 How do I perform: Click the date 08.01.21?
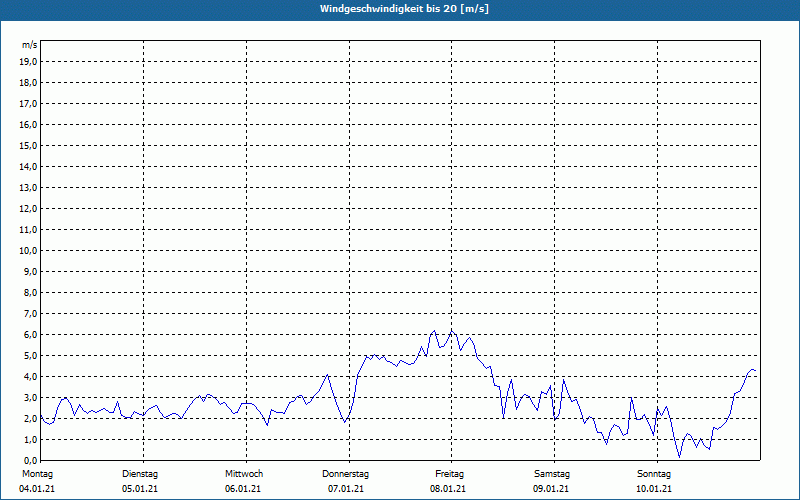[448, 489]
